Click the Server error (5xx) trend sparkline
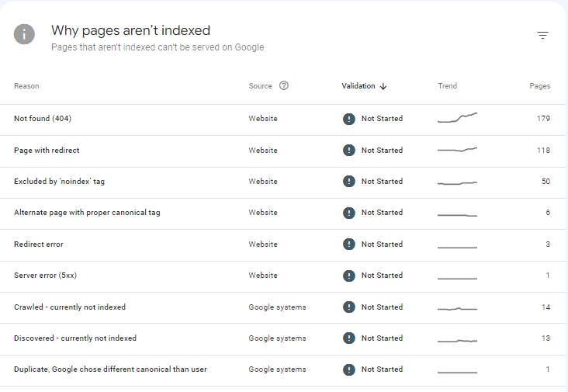Image resolution: width=568 pixels, height=392 pixels. [x=457, y=278]
